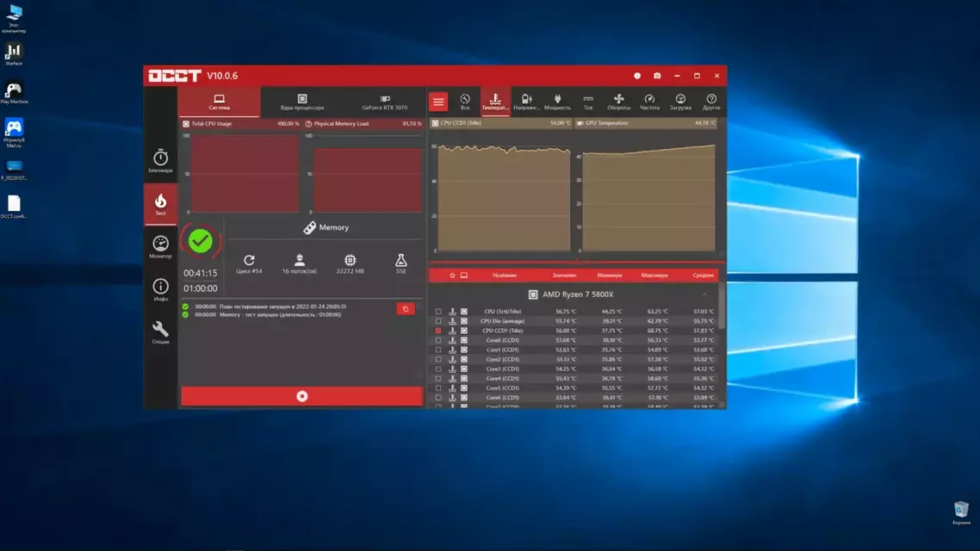Open Warface desktop shortcut
The image size is (980, 551).
click(14, 53)
